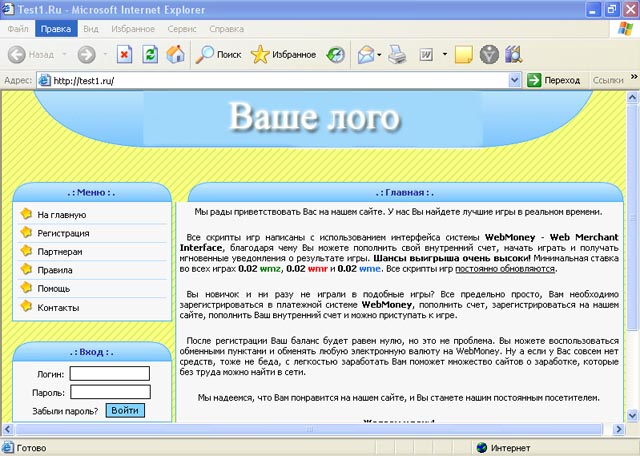Open the Контакты link
The height and width of the screenshot is (456, 640).
pyautogui.click(x=58, y=308)
